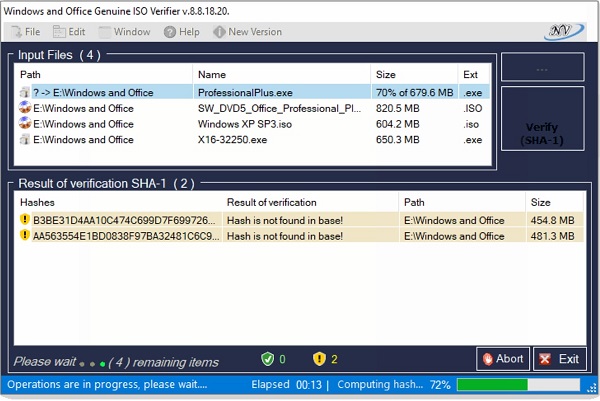
Task: Click the Help question mark icon
Action: pyautogui.click(x=170, y=32)
